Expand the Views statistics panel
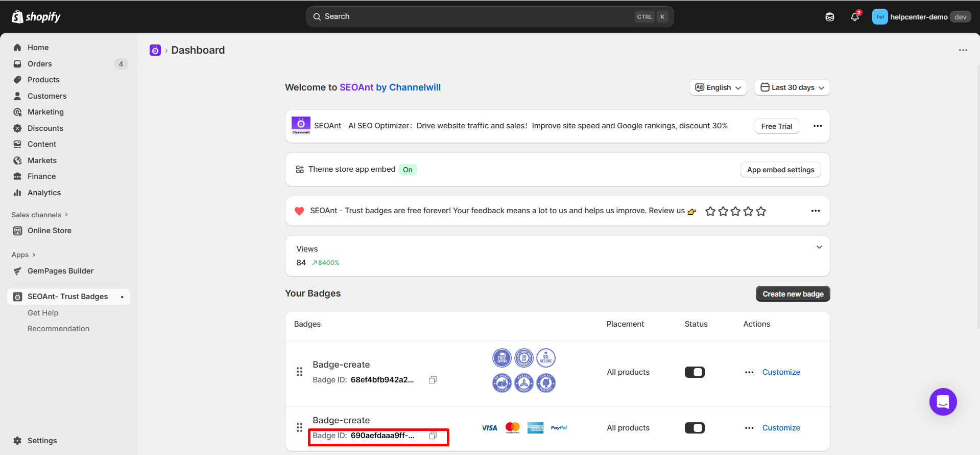The width and height of the screenshot is (980, 455). coord(819,247)
